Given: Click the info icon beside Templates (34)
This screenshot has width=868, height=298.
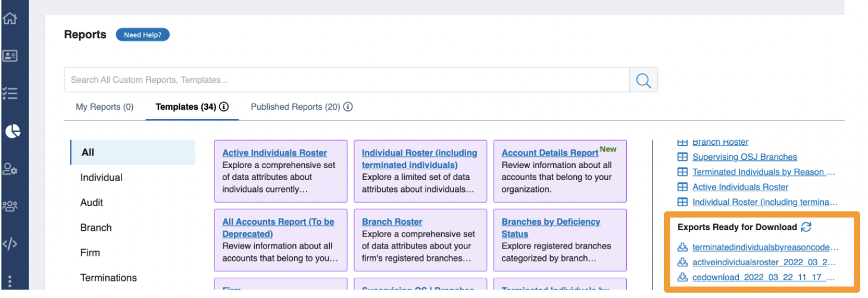Looking at the screenshot, I should click(224, 107).
